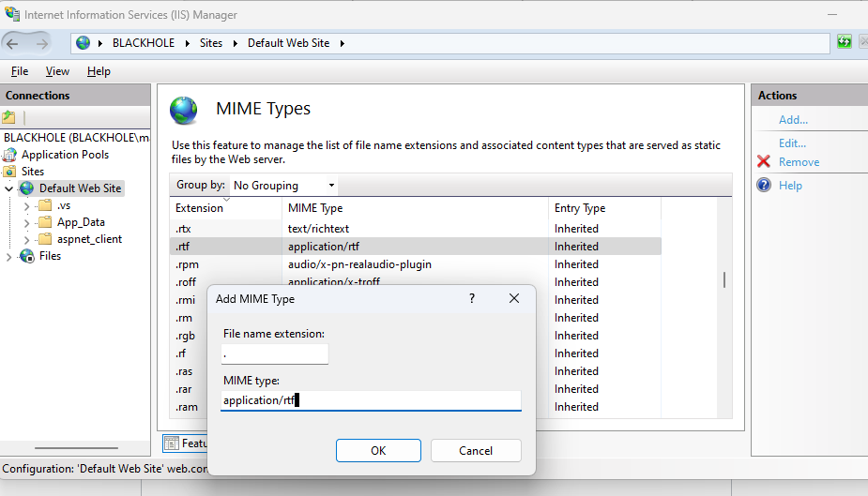Click the blue Help question icon
The image size is (868, 496).
(764, 185)
